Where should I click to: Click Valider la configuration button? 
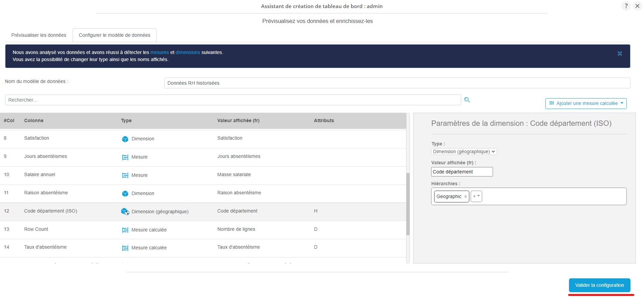coord(599,285)
